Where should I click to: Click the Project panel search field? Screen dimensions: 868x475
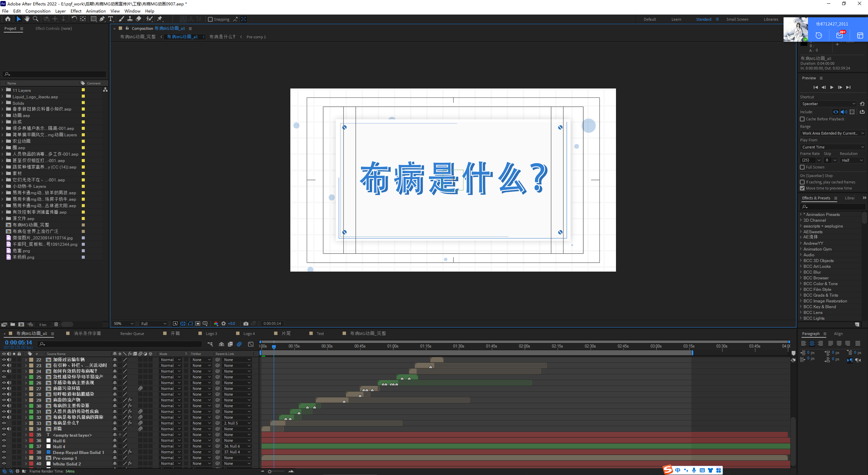[54, 74]
